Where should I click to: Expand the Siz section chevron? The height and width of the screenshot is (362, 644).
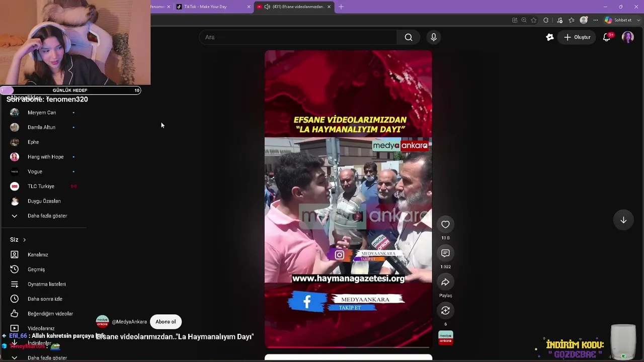(x=24, y=240)
